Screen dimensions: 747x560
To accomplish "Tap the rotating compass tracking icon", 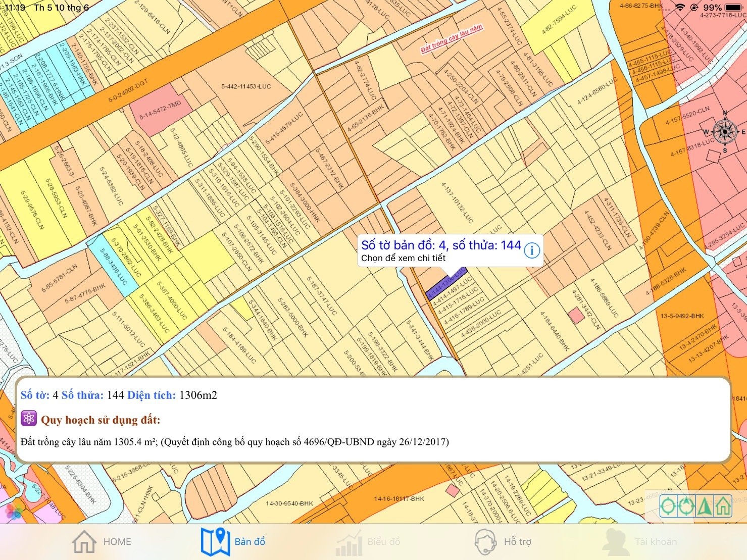I will click(686, 506).
